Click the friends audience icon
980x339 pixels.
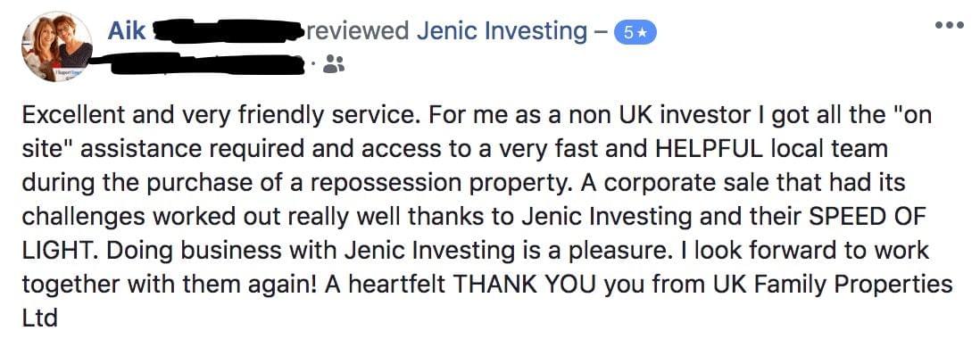333,63
